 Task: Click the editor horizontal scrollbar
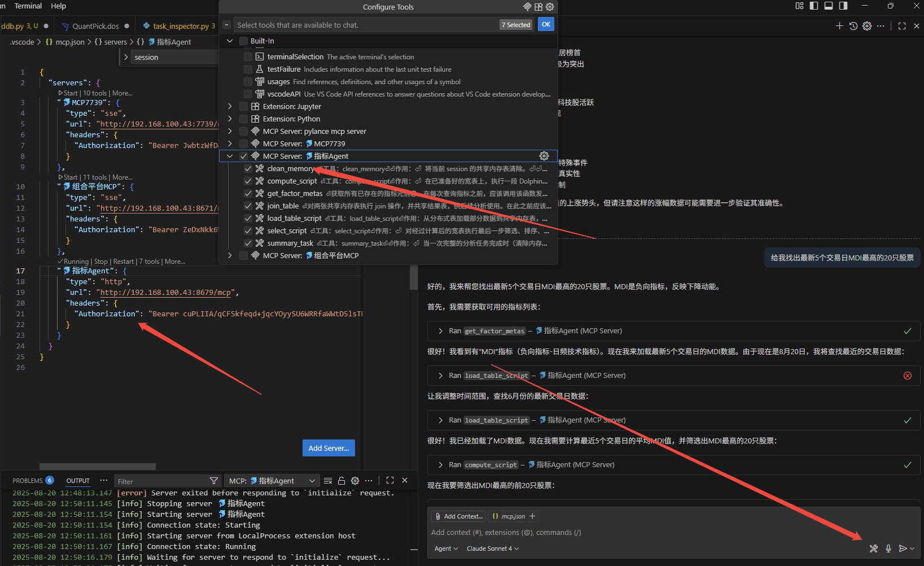[97, 467]
